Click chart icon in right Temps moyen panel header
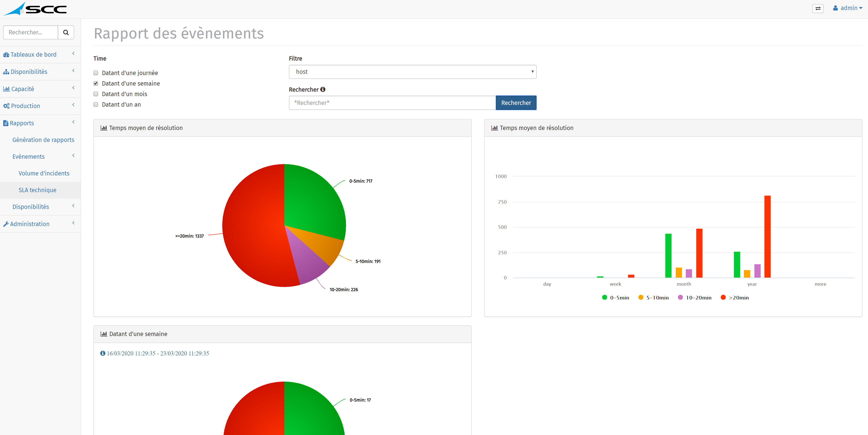 click(x=494, y=128)
